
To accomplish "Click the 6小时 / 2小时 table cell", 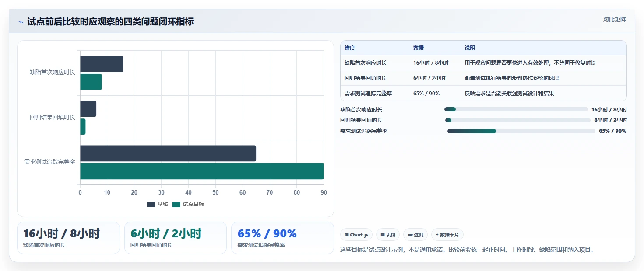I will pos(429,78).
